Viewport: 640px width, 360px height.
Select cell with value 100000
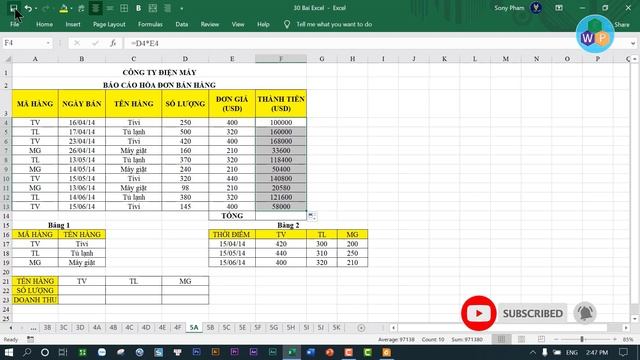click(x=281, y=122)
